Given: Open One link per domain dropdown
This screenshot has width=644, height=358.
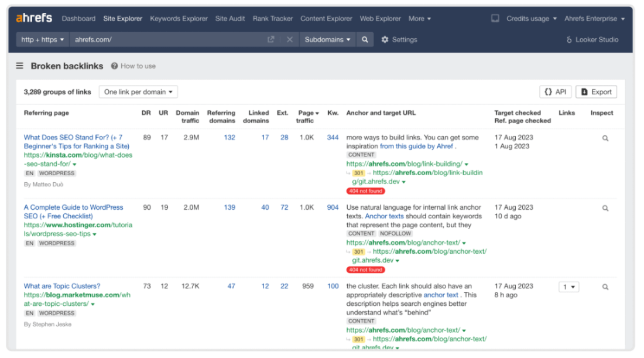Looking at the screenshot, I should [x=138, y=91].
